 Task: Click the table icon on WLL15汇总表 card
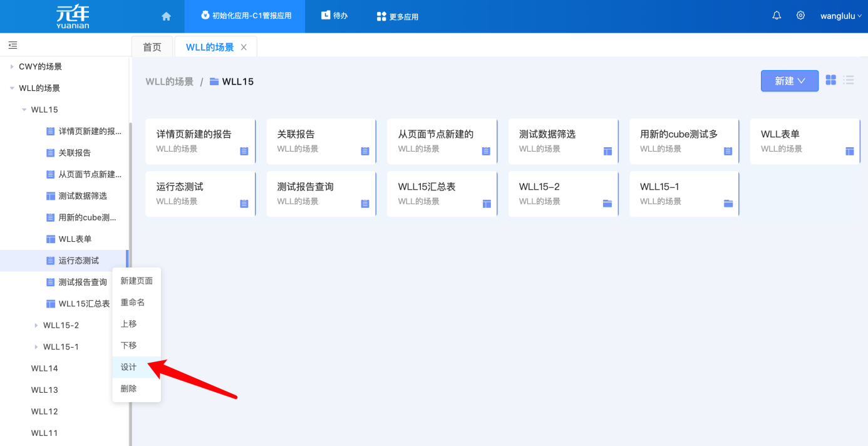[x=485, y=203]
